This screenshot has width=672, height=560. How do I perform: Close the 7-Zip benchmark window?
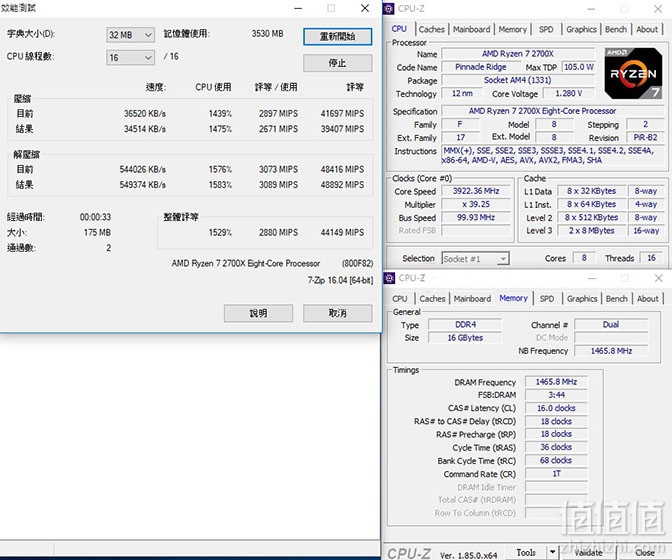click(365, 8)
